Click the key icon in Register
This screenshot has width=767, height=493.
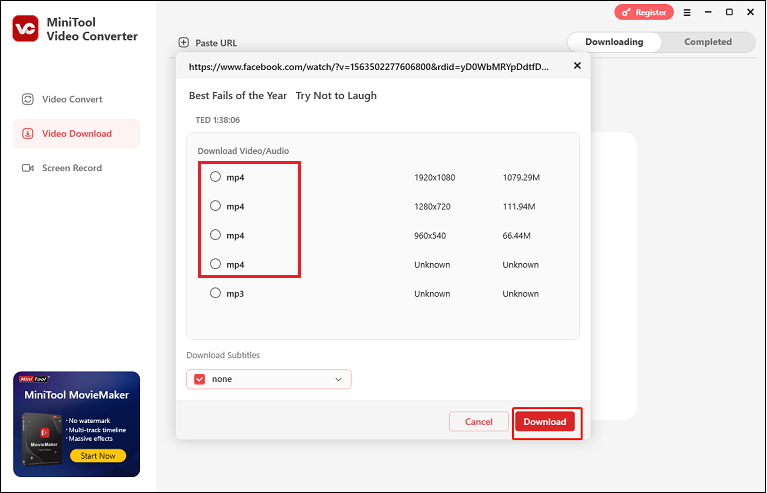tap(626, 13)
